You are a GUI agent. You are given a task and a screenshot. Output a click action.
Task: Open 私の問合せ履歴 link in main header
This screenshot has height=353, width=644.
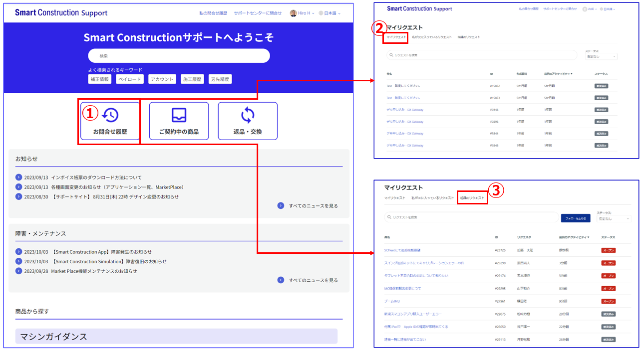[x=213, y=13]
